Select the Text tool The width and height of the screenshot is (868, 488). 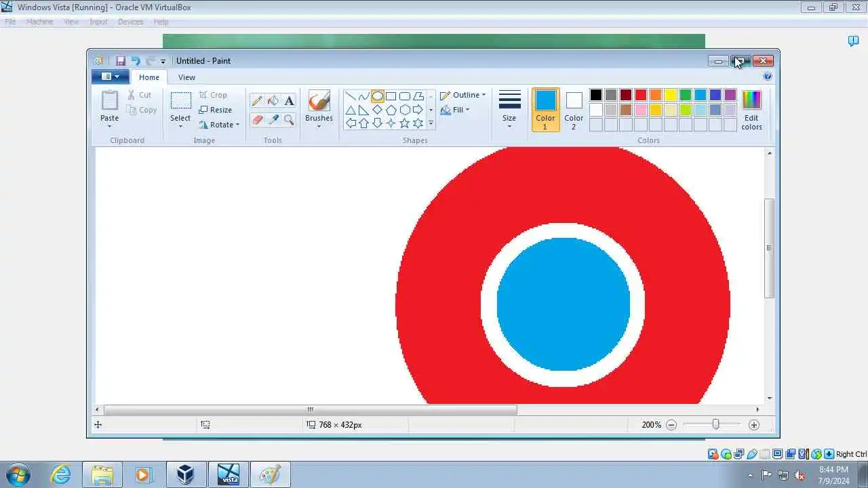290,101
